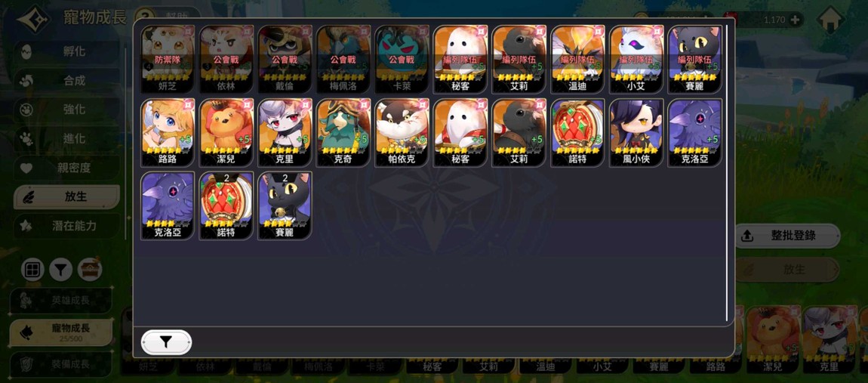Pick the 風小俠 pet card

click(636, 133)
